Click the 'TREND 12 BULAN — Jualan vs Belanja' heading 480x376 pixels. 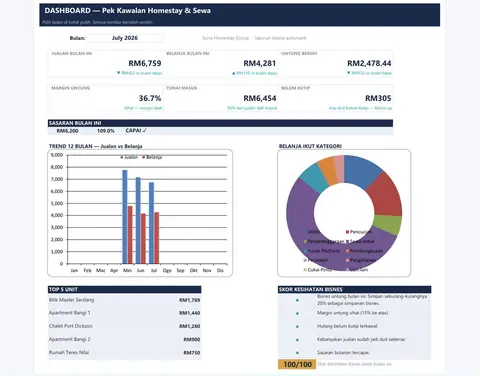95,146
